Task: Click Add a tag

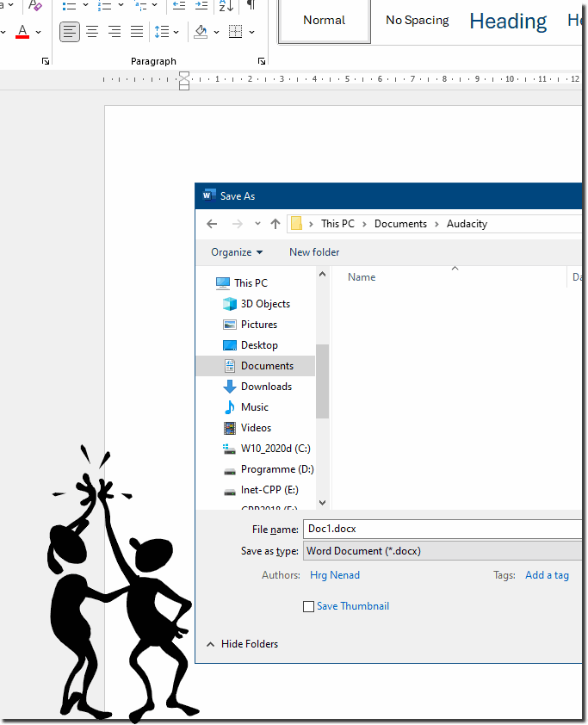Action: click(547, 575)
